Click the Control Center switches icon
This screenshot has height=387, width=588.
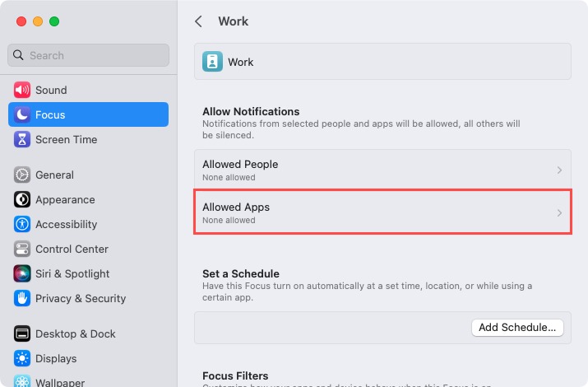tap(22, 249)
